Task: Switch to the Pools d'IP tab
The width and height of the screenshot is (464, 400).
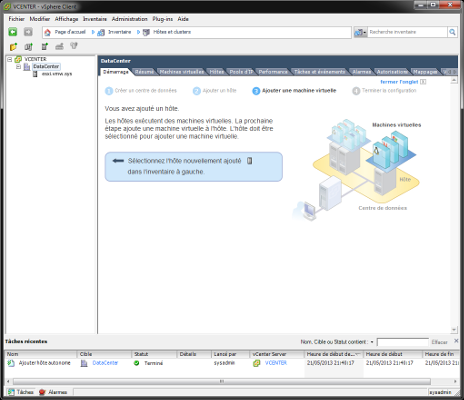Action: point(241,72)
